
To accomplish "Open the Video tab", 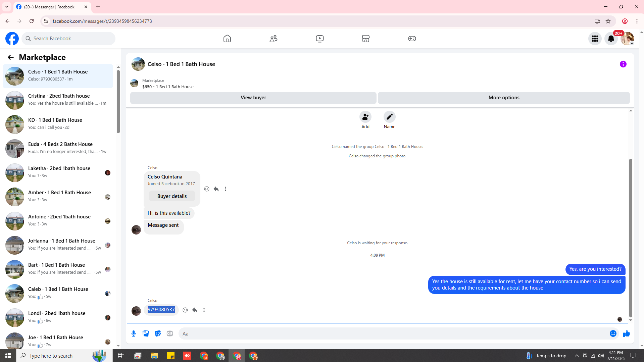I will pyautogui.click(x=320, y=39).
